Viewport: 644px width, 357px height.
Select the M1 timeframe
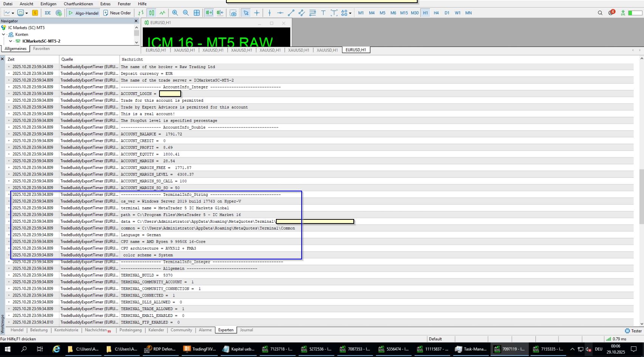tap(361, 13)
